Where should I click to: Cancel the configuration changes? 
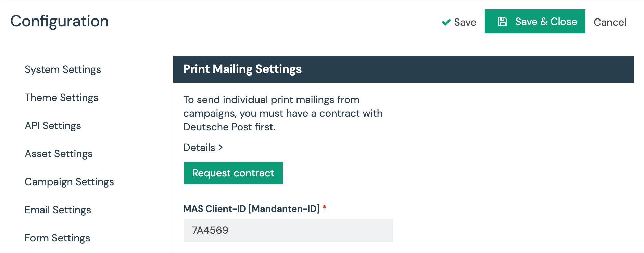[x=610, y=22]
